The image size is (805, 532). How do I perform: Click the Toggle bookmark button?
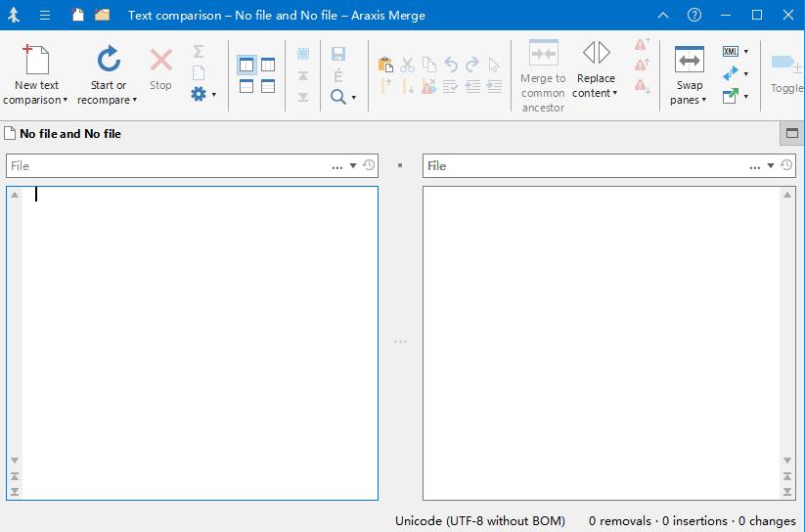787,74
